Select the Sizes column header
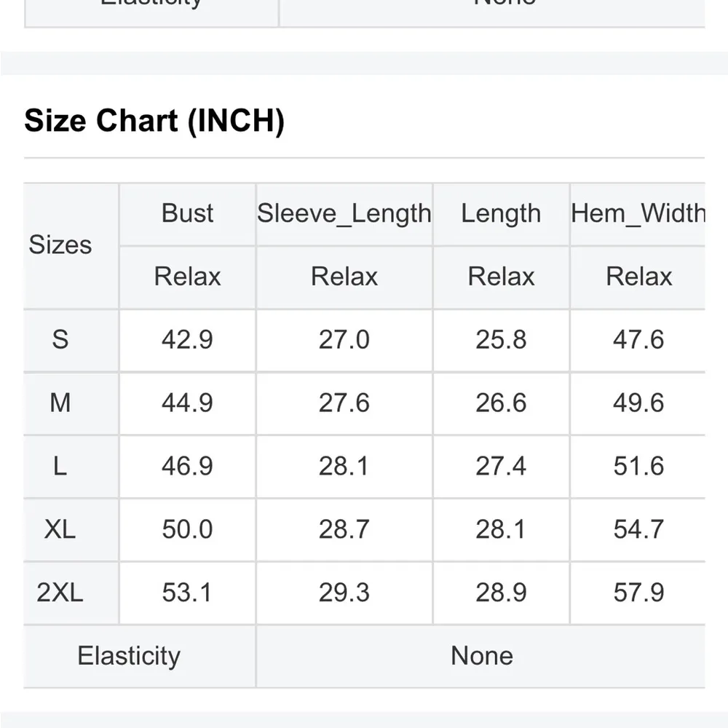This screenshot has height=728, width=728. click(60, 245)
